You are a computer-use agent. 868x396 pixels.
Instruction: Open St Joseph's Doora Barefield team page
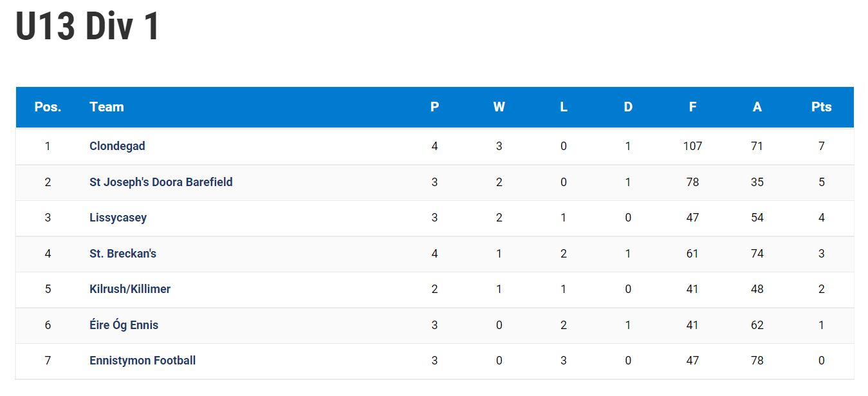[161, 182]
